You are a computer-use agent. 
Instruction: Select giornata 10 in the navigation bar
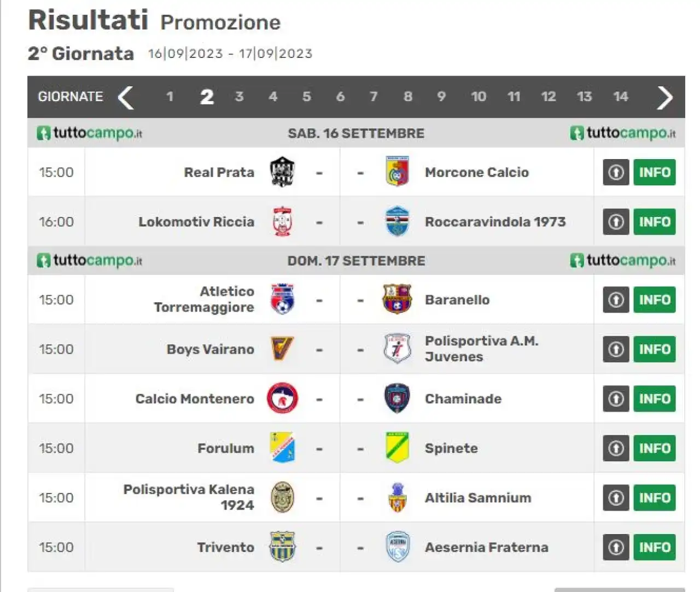pos(479,97)
